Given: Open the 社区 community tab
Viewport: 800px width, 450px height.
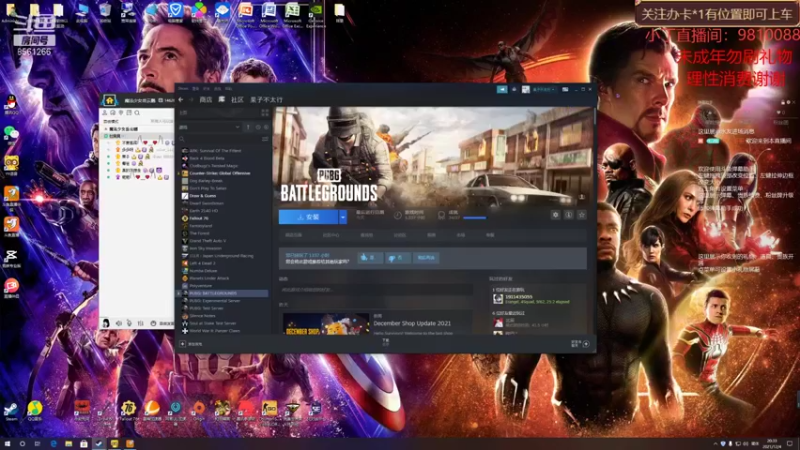Looking at the screenshot, I should (x=237, y=99).
